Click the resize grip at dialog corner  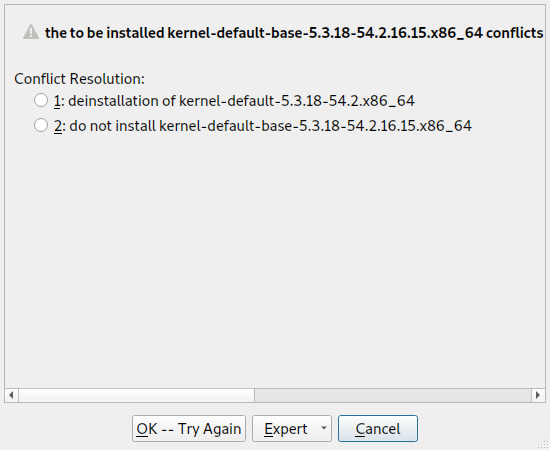click(545, 445)
